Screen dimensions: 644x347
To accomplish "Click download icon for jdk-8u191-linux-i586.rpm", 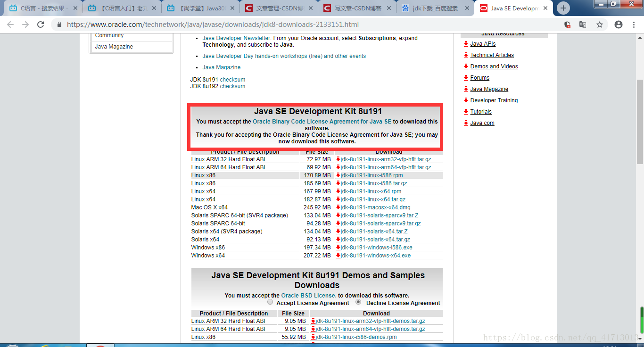I will [x=339, y=175].
